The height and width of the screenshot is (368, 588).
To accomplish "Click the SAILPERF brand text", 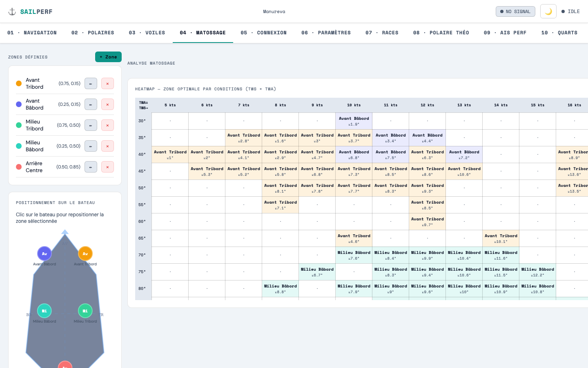I will [36, 11].
